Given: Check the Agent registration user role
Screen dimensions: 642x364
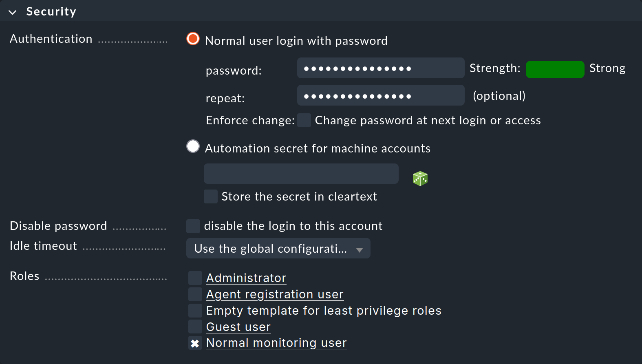Looking at the screenshot, I should pyautogui.click(x=195, y=294).
